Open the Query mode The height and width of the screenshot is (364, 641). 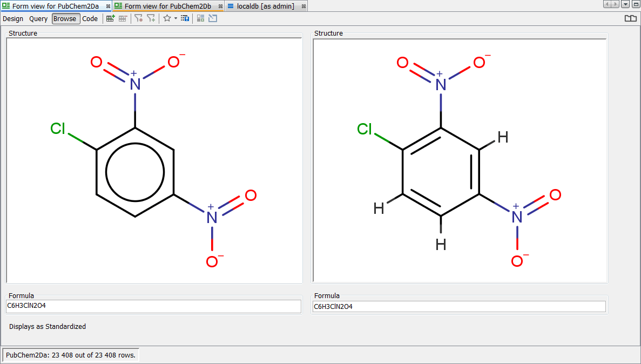tap(38, 18)
